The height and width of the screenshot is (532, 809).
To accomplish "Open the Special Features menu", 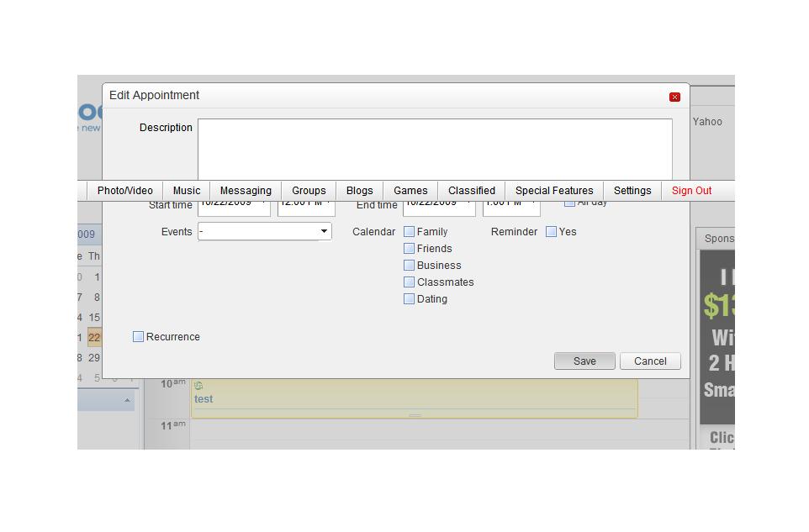I will (554, 191).
